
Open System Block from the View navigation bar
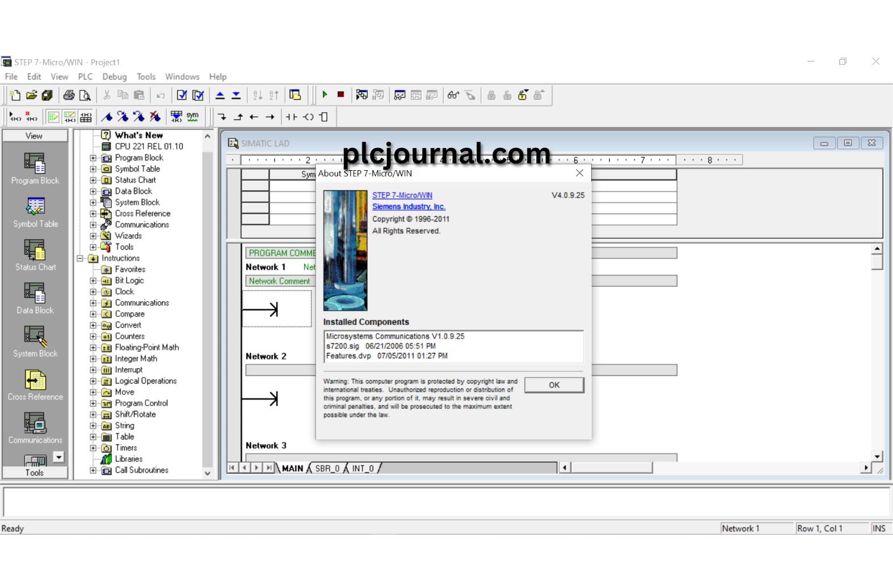(x=35, y=342)
